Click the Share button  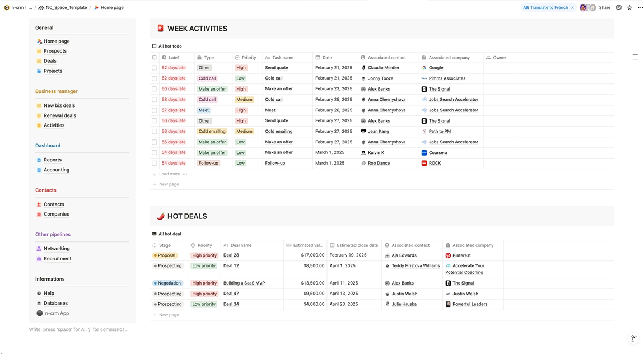tap(605, 7)
